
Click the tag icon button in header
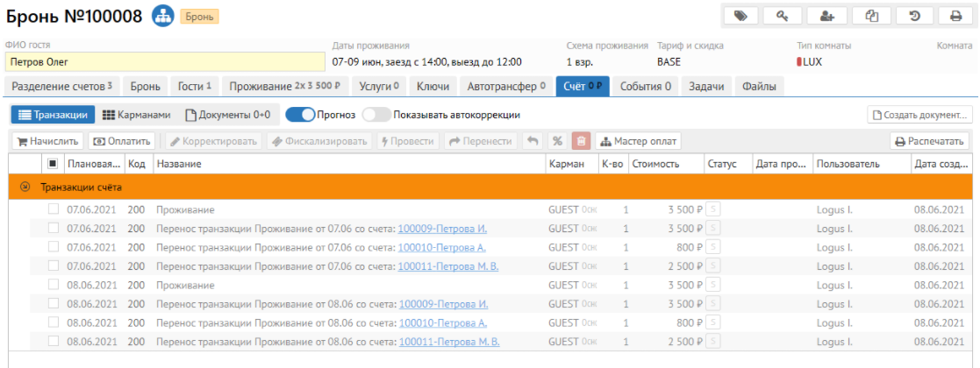(740, 16)
